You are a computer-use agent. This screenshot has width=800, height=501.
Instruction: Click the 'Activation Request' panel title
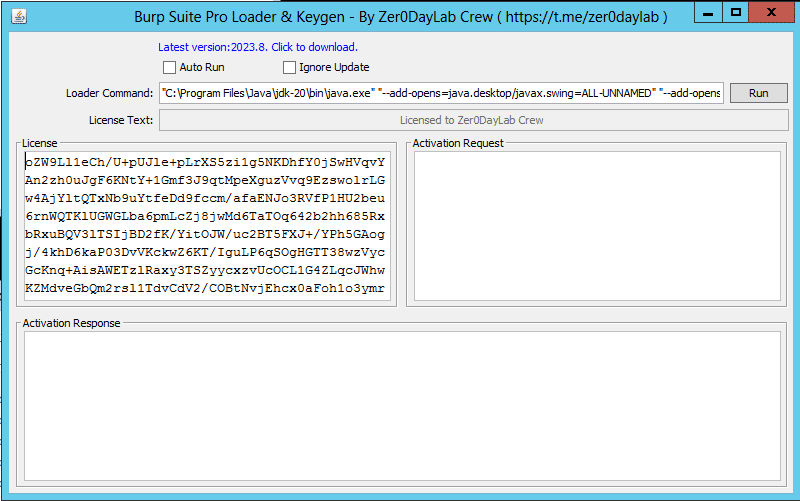coord(458,143)
